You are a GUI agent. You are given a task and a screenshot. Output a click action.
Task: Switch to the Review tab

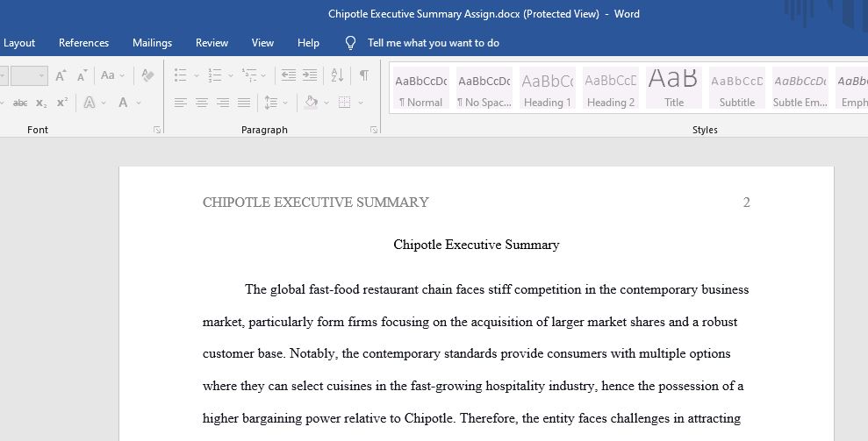pyautogui.click(x=212, y=43)
